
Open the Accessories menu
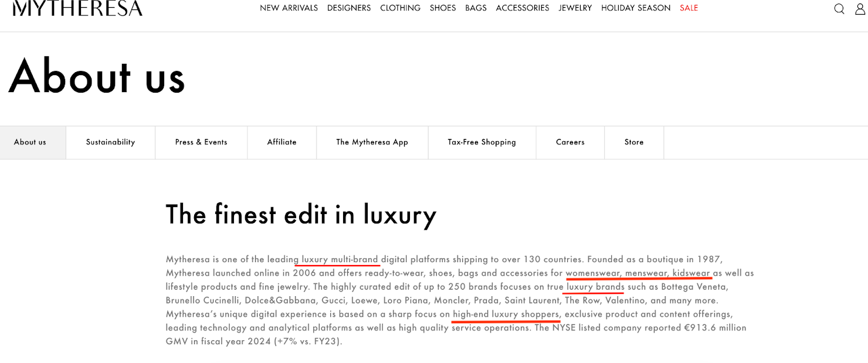click(523, 8)
